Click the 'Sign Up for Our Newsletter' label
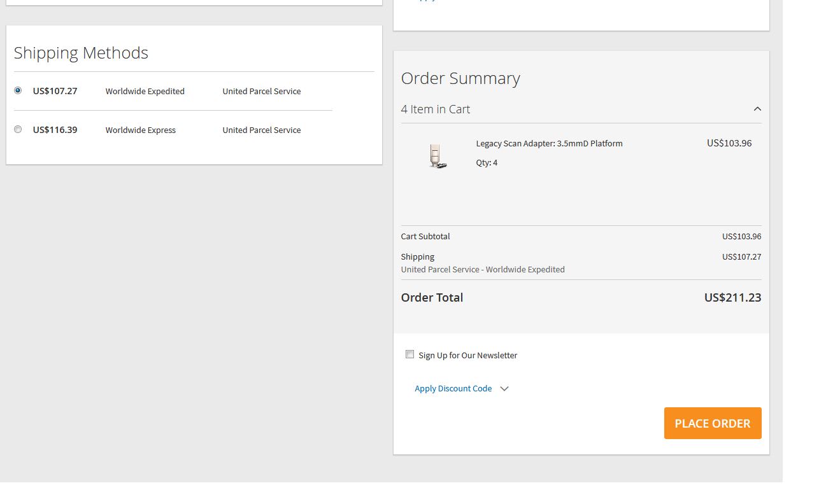 pos(467,356)
